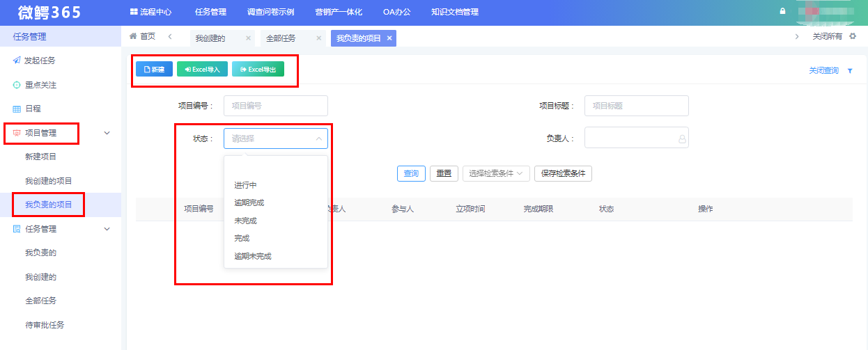Switch to the 首页 tab
This screenshot has width=868, height=350.
[142, 36]
